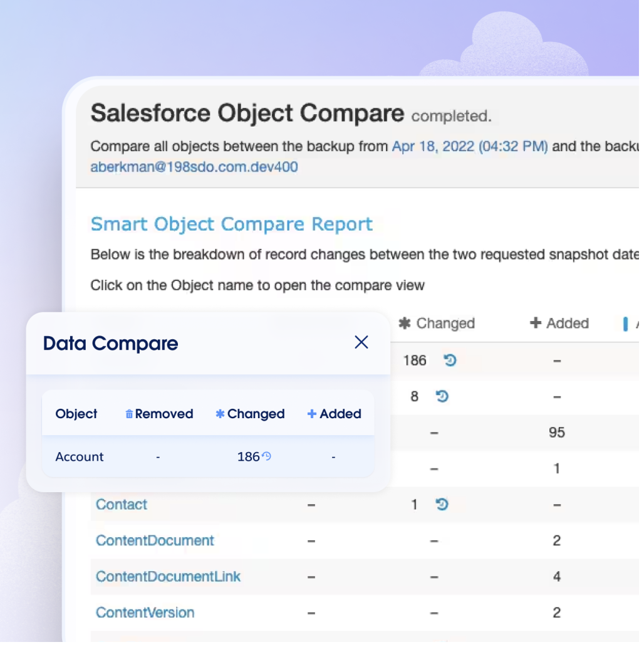Click the trash icon beside Removed in popup
Viewport: 644px width, 647px height.
pos(129,414)
